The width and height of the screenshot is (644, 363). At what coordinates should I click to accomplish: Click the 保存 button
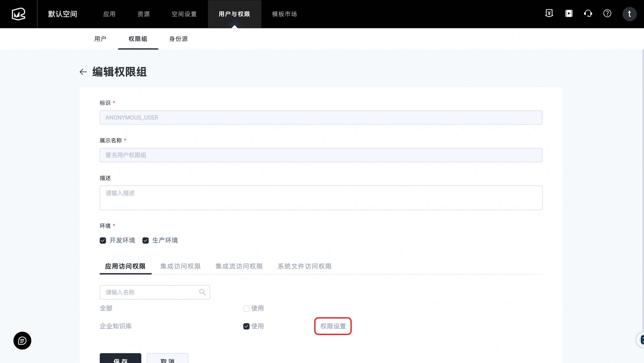(120, 359)
